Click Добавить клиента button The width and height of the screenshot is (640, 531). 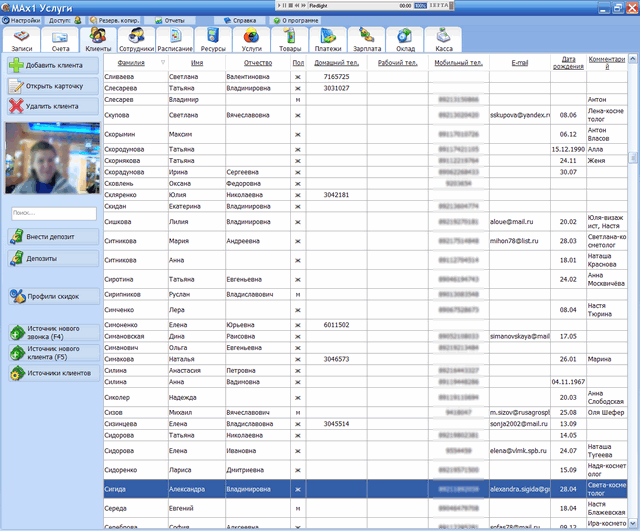(53, 65)
